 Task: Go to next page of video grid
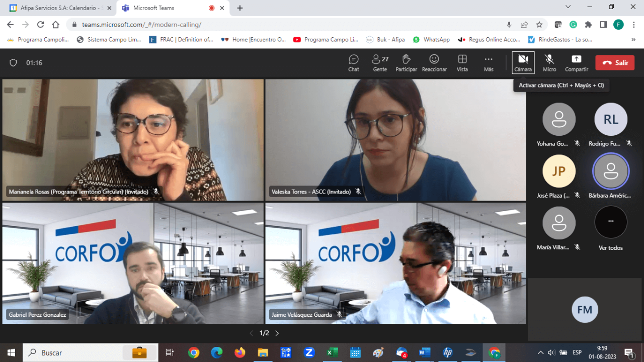click(x=277, y=333)
